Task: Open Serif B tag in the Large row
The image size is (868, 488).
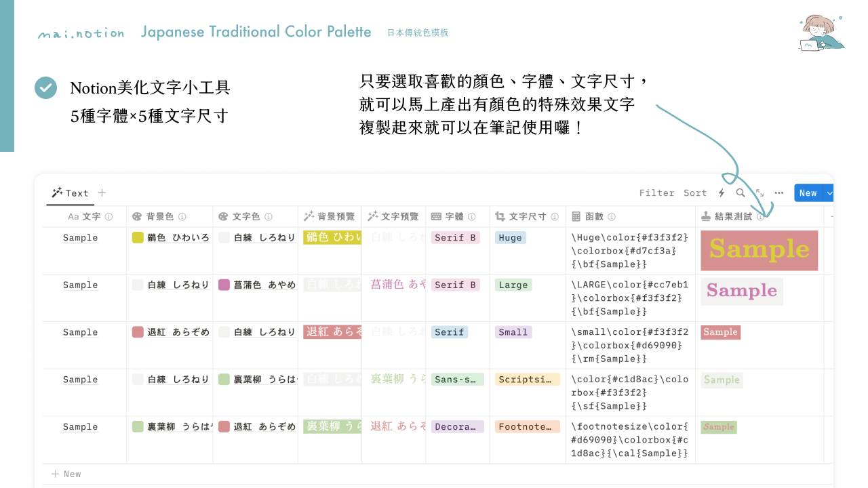Action: pyautogui.click(x=456, y=285)
